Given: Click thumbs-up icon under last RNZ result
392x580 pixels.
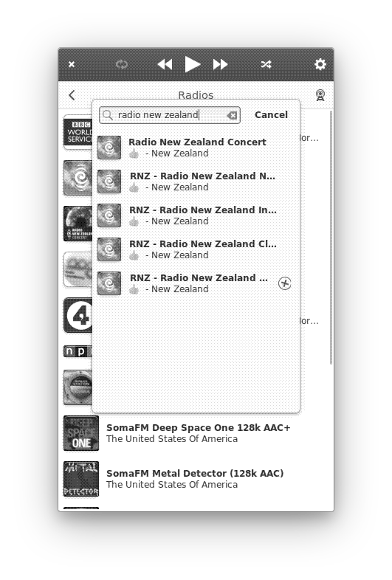Looking at the screenshot, I should point(134,289).
